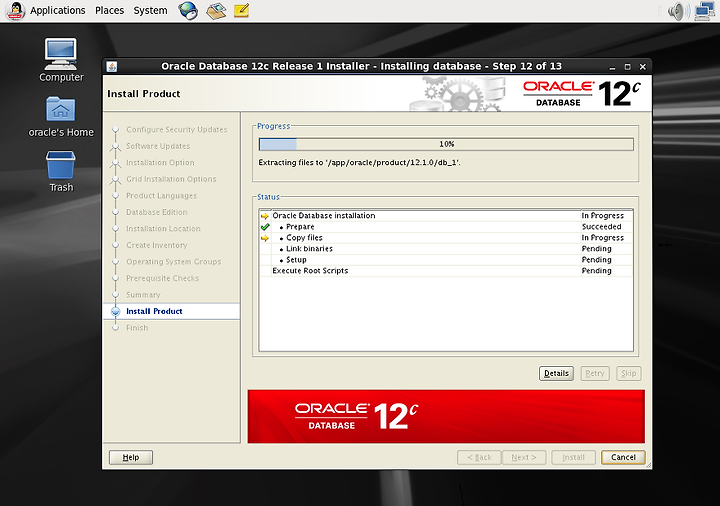This screenshot has width=720, height=506.
Task: Select the Create Inventory step
Action: click(x=156, y=245)
